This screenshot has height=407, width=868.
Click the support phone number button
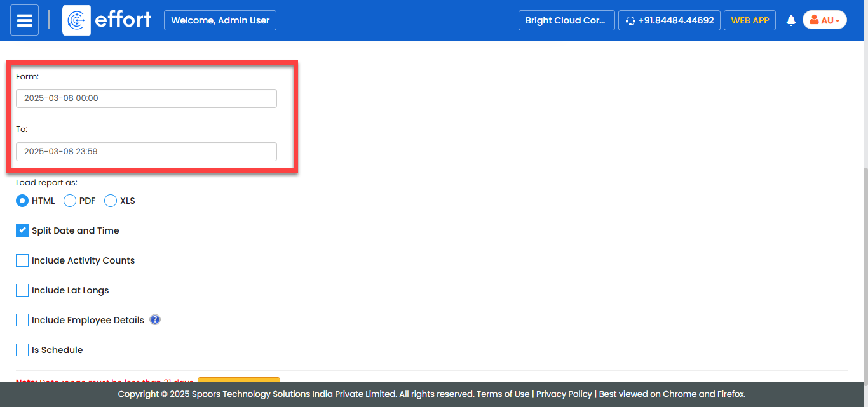pos(669,20)
